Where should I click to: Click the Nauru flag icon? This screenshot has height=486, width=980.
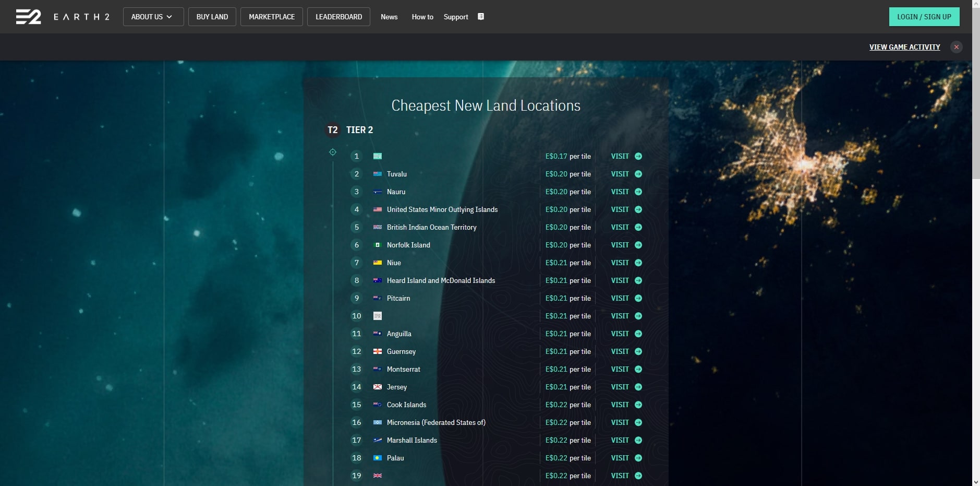[378, 192]
